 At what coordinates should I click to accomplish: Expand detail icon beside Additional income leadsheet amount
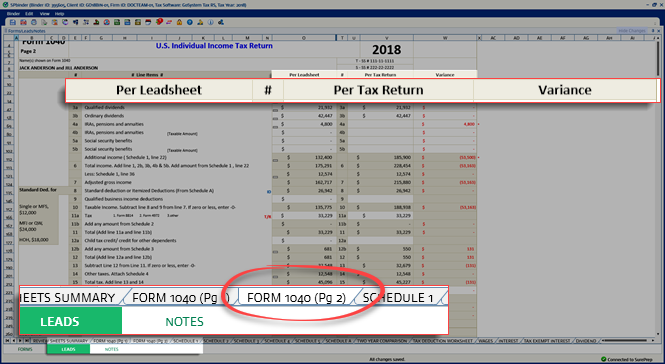click(275, 160)
